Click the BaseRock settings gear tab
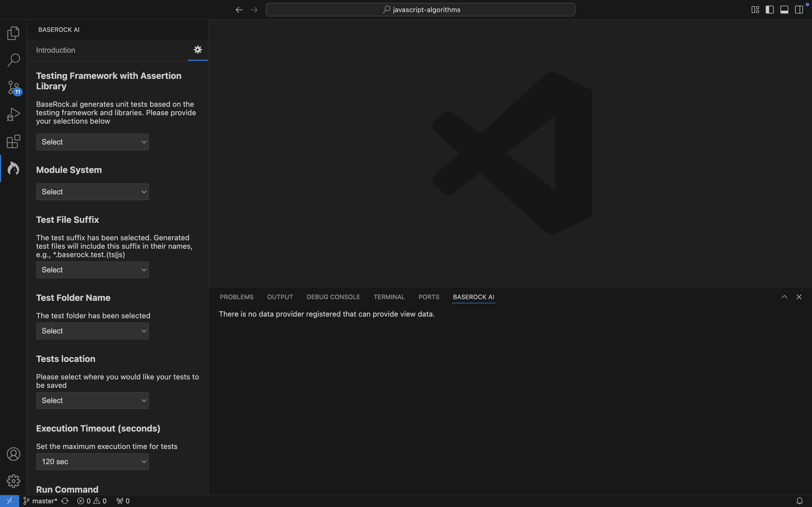 point(198,50)
